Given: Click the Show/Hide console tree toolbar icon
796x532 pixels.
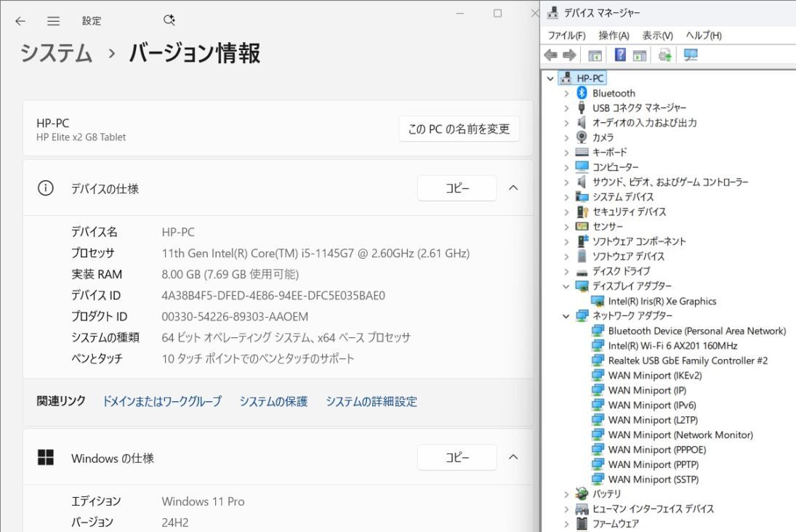Looking at the screenshot, I should 595,55.
